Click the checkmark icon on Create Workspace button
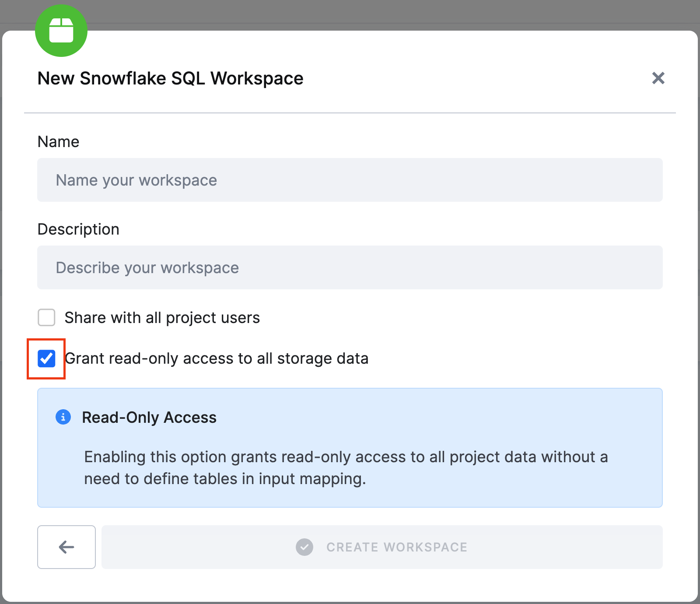Viewport: 700px width, 604px height. 304,547
